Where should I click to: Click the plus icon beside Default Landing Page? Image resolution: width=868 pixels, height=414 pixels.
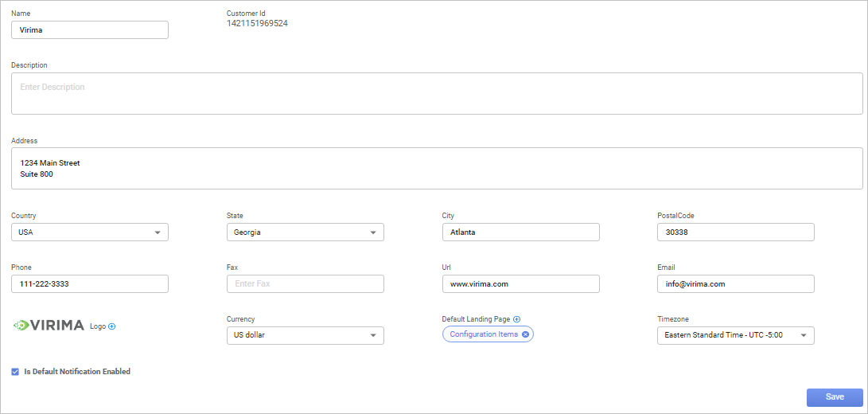tap(517, 319)
